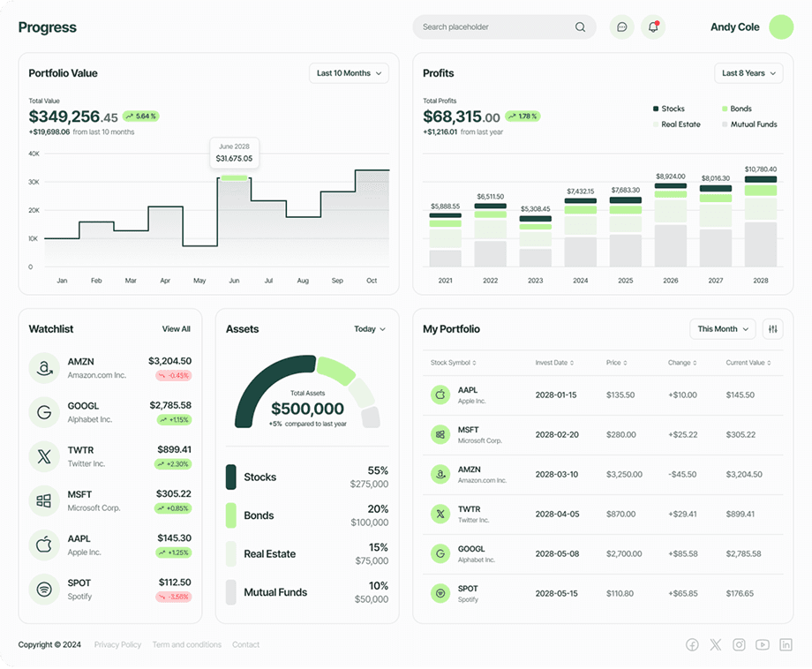812x669 pixels.
Task: Click View All in Watchlist
Action: coord(176,329)
